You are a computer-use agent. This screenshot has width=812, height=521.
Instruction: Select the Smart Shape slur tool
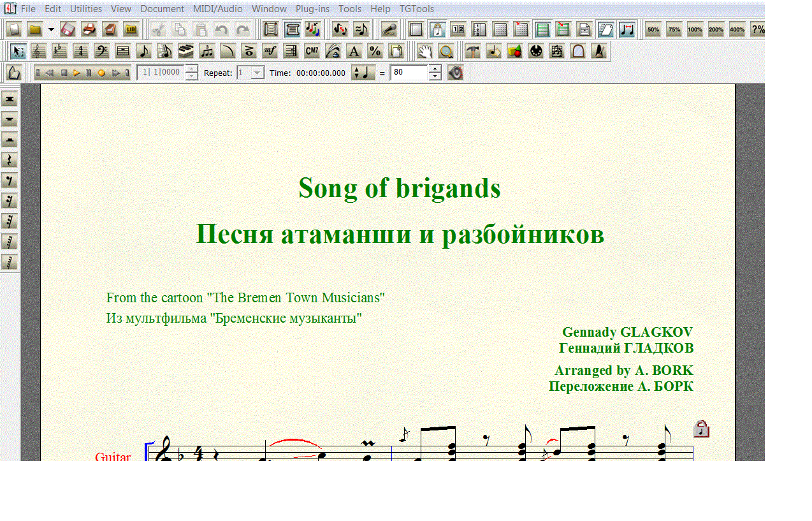[x=227, y=51]
